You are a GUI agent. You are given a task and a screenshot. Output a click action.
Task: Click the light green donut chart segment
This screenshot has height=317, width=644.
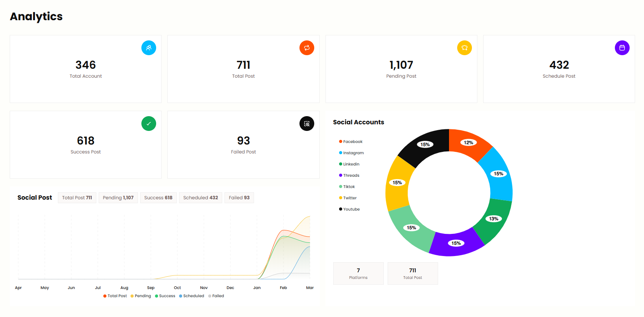412,228
